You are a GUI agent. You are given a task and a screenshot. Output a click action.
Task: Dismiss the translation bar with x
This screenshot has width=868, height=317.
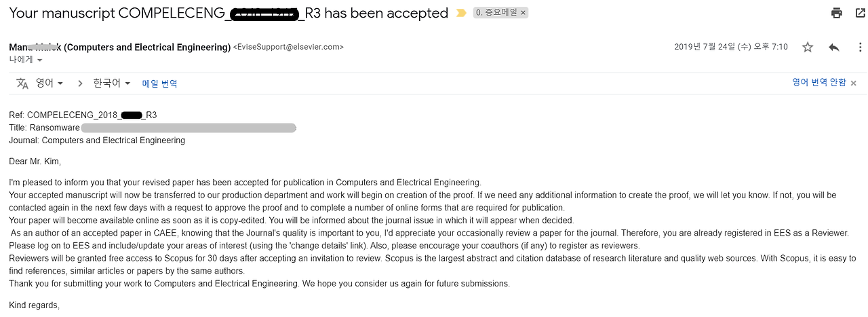point(854,83)
